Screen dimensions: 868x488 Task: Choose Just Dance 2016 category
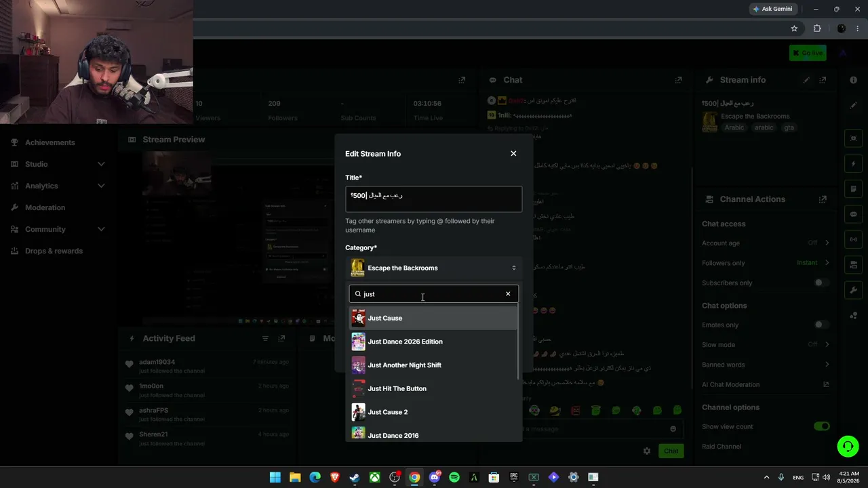coord(433,434)
